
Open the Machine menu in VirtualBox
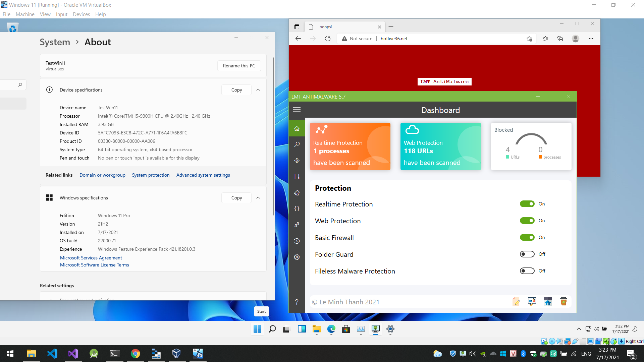pos(25,14)
